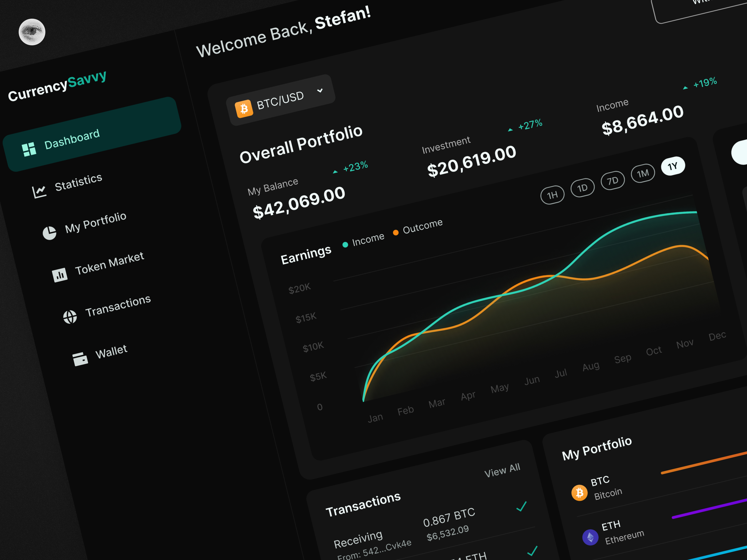The width and height of the screenshot is (747, 560).
Task: Click the CurrencySavvy brand name
Action: point(57,86)
